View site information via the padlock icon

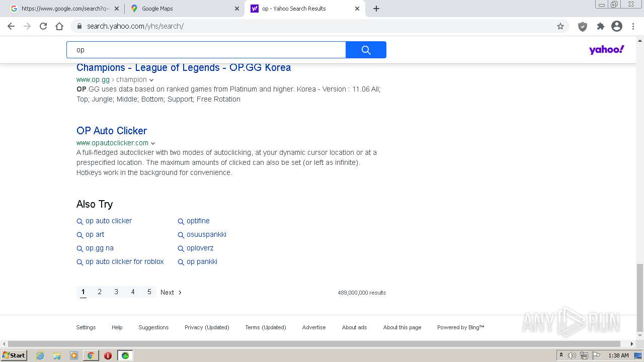pos(79,26)
